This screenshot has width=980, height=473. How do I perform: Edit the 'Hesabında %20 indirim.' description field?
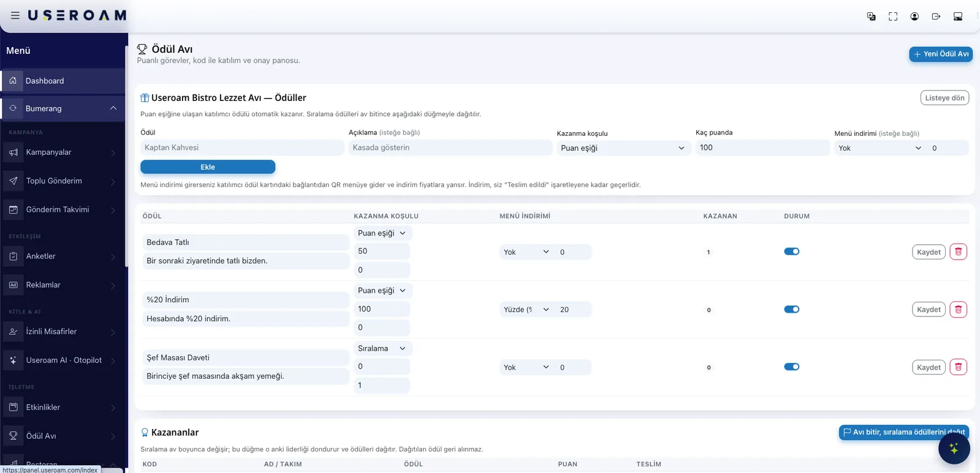[246, 319]
